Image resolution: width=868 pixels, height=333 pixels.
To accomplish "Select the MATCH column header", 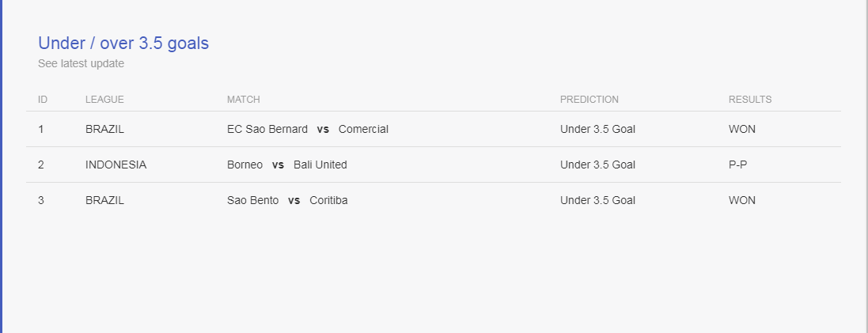I will (x=243, y=100).
